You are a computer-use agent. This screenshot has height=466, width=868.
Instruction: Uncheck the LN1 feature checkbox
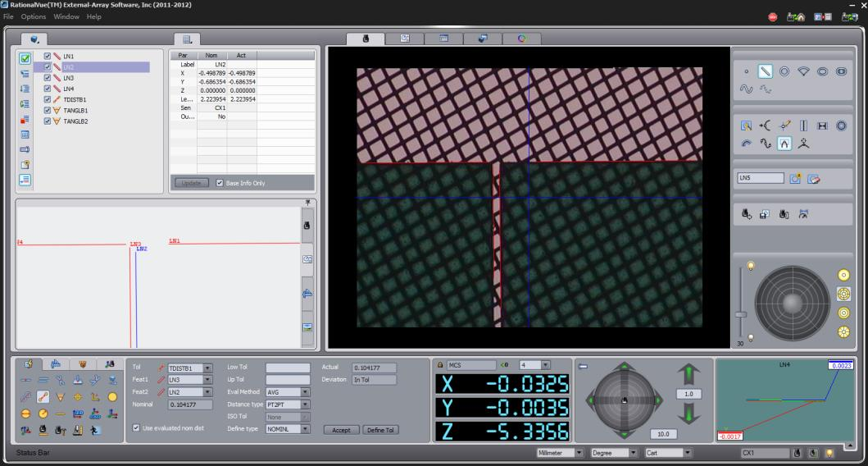tap(47, 56)
